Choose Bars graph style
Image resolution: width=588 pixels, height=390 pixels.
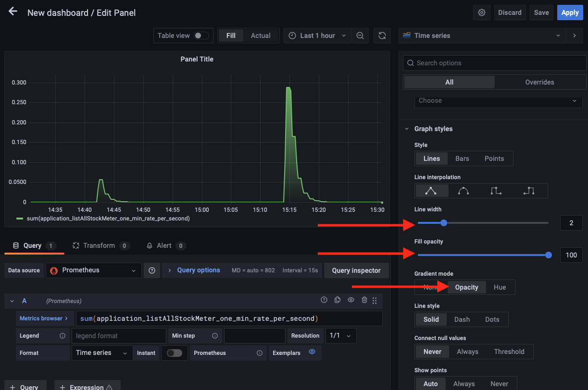tap(462, 158)
